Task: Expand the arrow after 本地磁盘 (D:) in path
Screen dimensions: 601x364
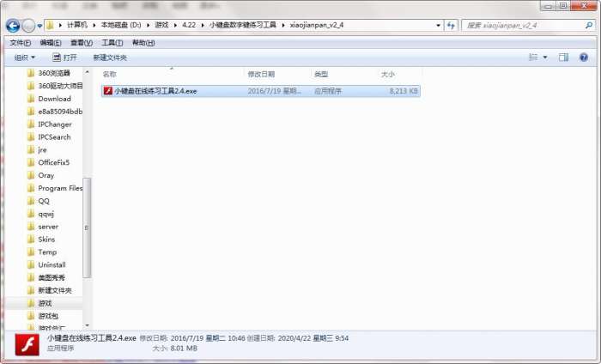Action: (148, 25)
